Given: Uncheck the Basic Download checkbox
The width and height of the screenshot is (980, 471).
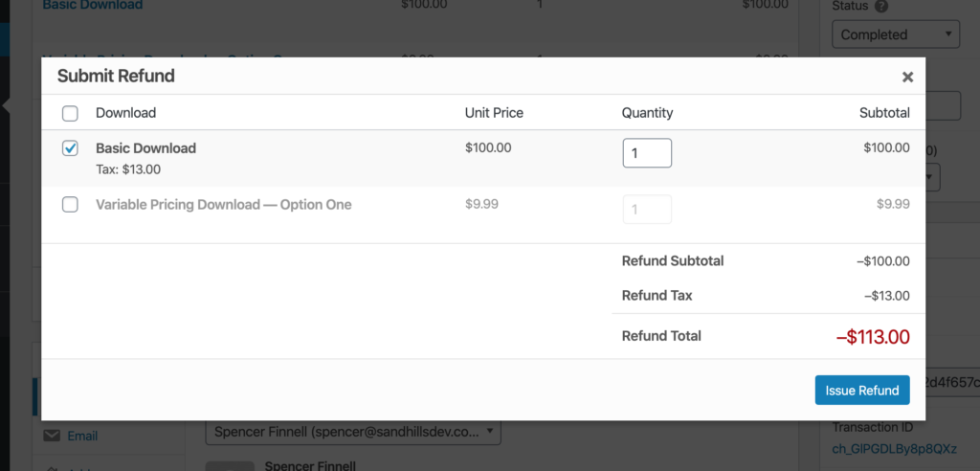Looking at the screenshot, I should coord(70,149).
